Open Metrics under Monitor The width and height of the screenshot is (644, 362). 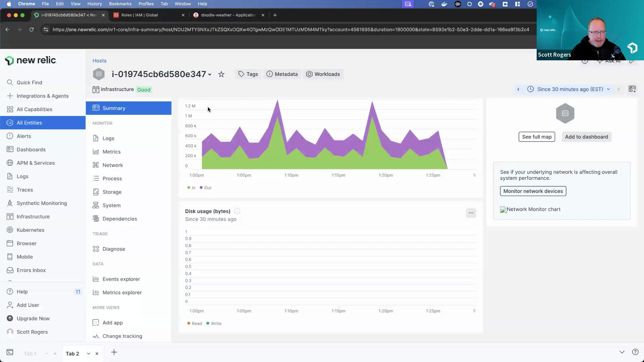pos(111,152)
